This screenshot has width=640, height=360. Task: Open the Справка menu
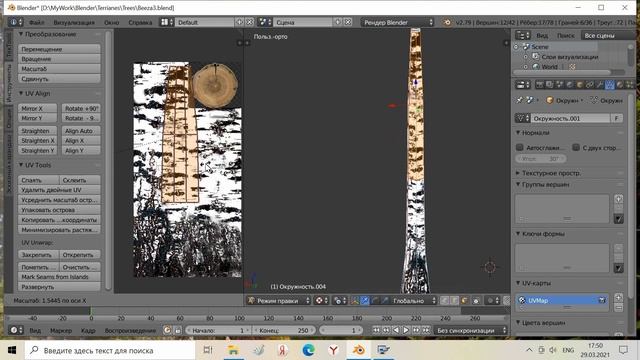click(140, 22)
